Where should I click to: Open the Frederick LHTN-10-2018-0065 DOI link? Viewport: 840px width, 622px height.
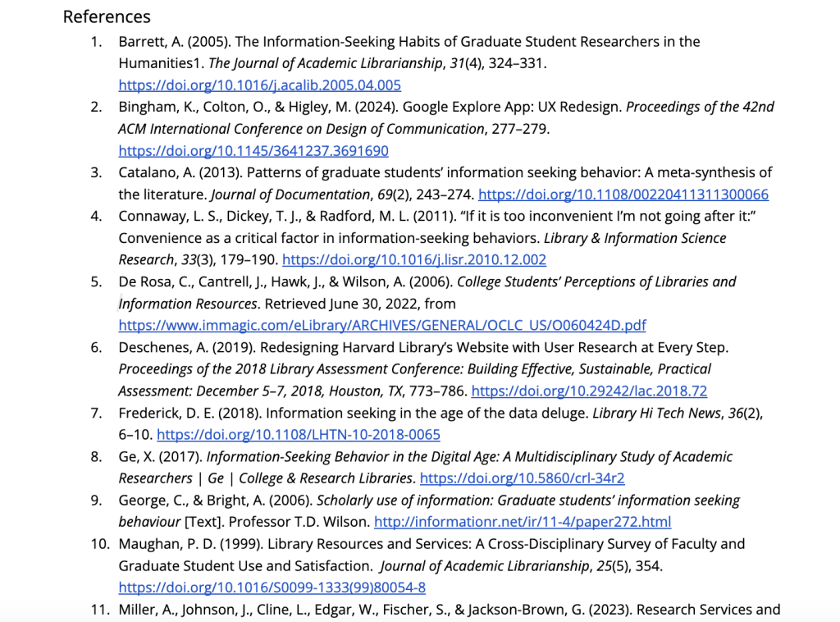pos(299,434)
